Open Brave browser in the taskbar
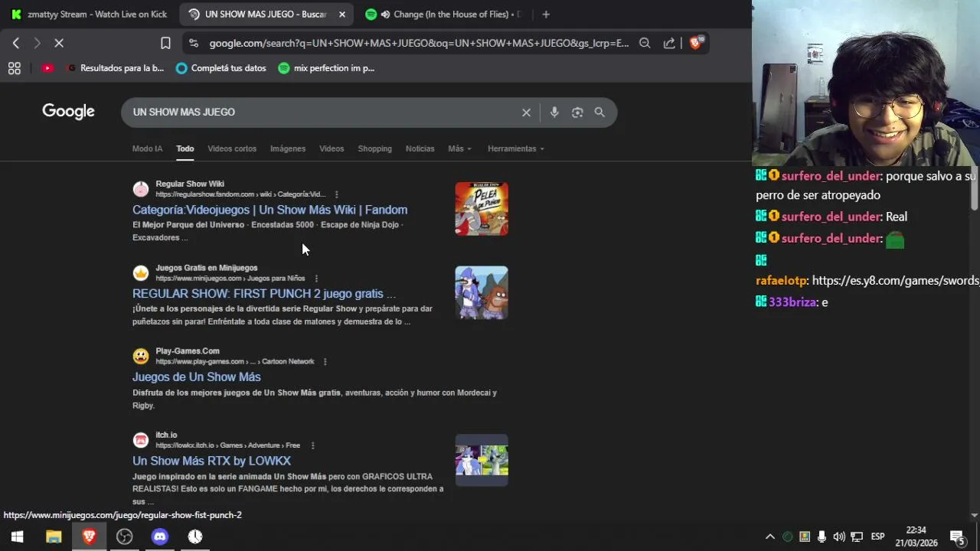980x551 pixels. pyautogui.click(x=89, y=536)
